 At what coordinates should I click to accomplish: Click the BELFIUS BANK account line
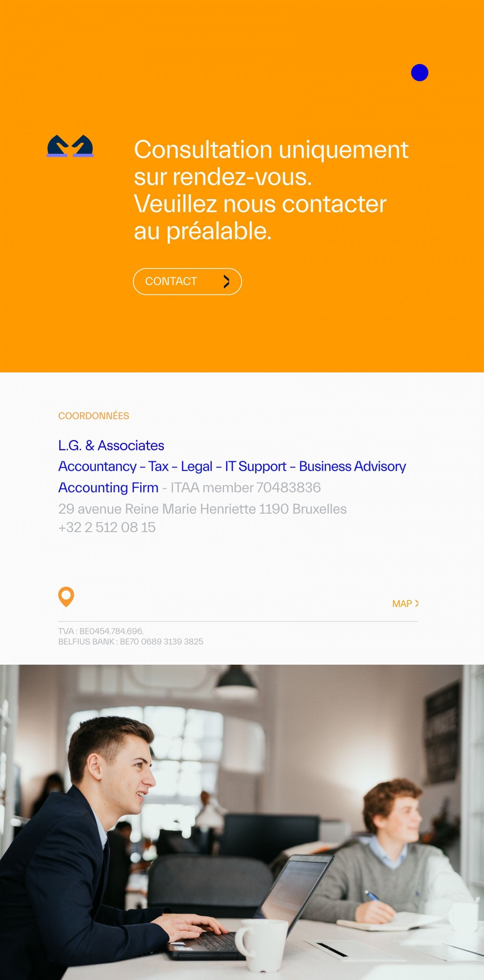click(131, 642)
